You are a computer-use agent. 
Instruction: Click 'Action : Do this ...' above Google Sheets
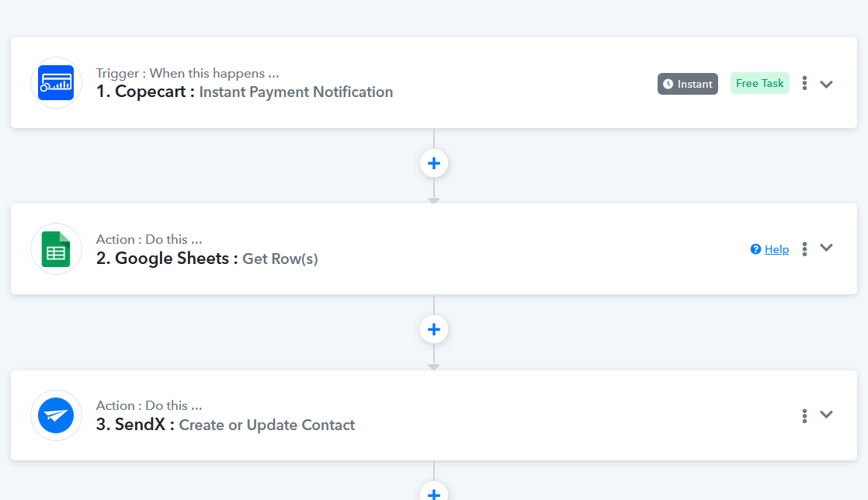coord(149,239)
